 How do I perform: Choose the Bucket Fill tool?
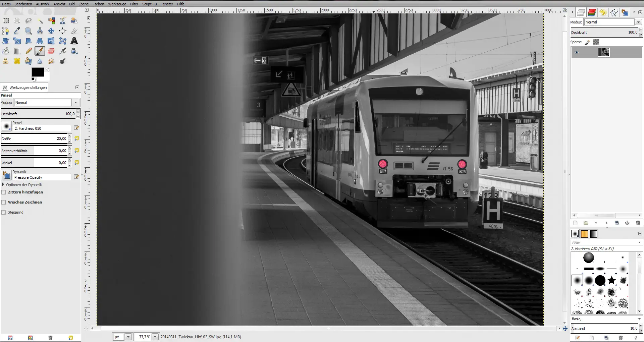pyautogui.click(x=5, y=51)
